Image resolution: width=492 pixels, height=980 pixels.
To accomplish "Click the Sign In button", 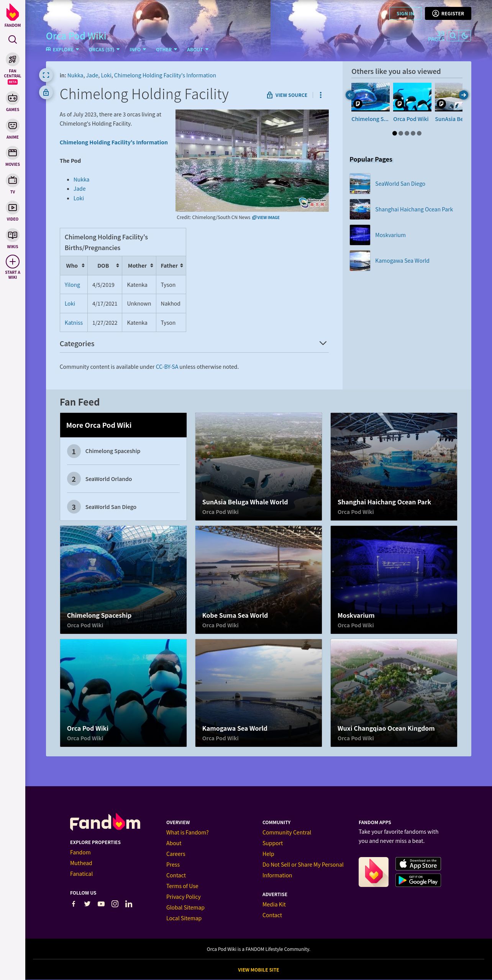I will pos(405,13).
